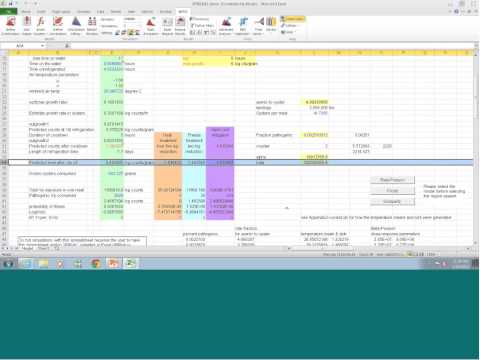480x360 pixels.
Task: Open Chrome from the taskbar
Action: (96, 264)
